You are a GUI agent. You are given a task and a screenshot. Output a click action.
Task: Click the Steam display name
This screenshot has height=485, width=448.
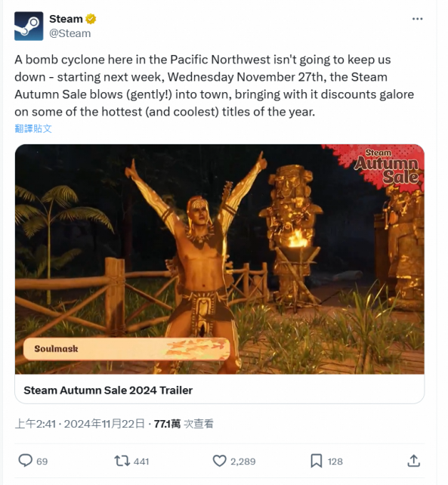66,19
